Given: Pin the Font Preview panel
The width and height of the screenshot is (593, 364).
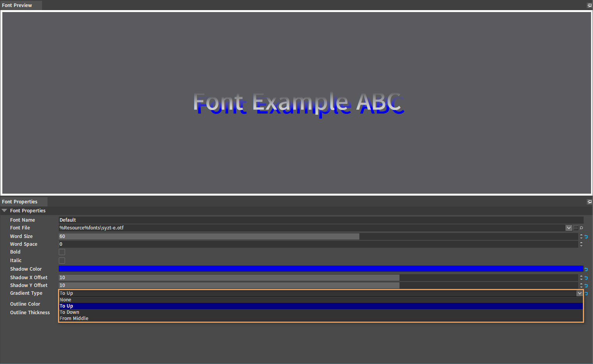Looking at the screenshot, I should [x=589, y=5].
